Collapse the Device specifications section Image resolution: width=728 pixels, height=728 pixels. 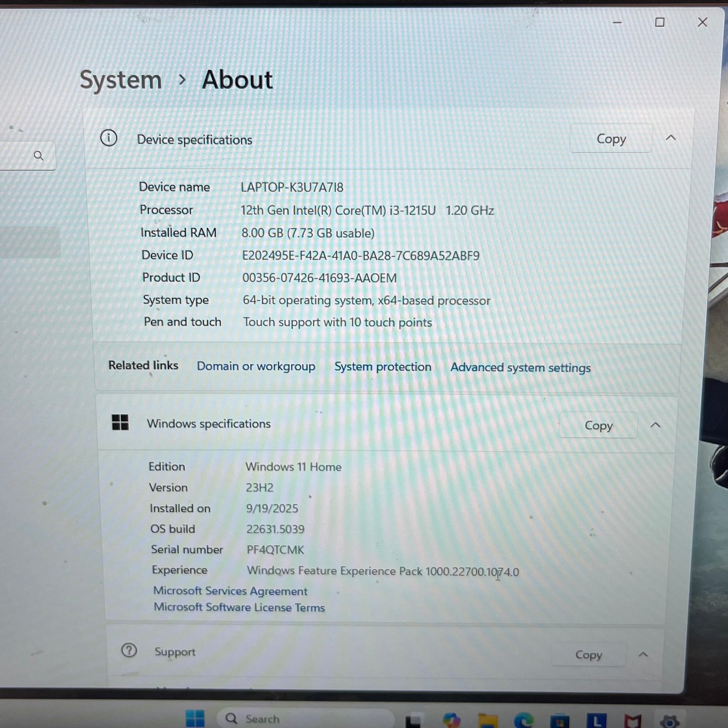coord(671,138)
